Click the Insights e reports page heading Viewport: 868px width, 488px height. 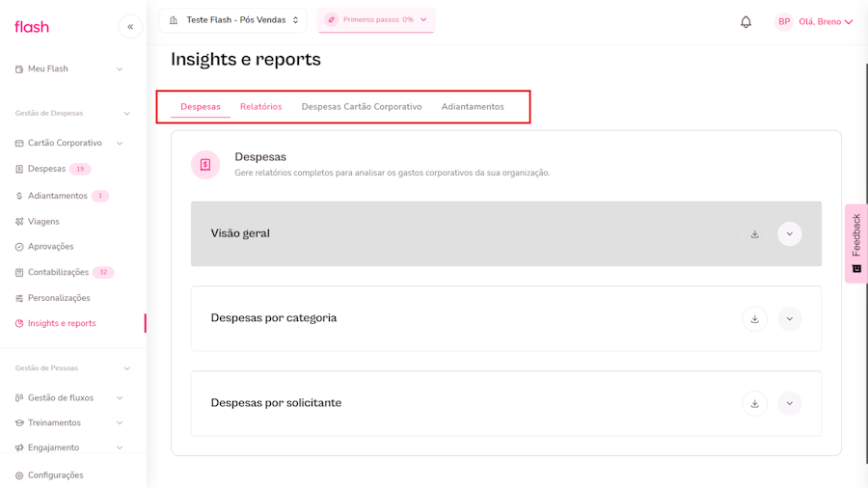pos(246,59)
